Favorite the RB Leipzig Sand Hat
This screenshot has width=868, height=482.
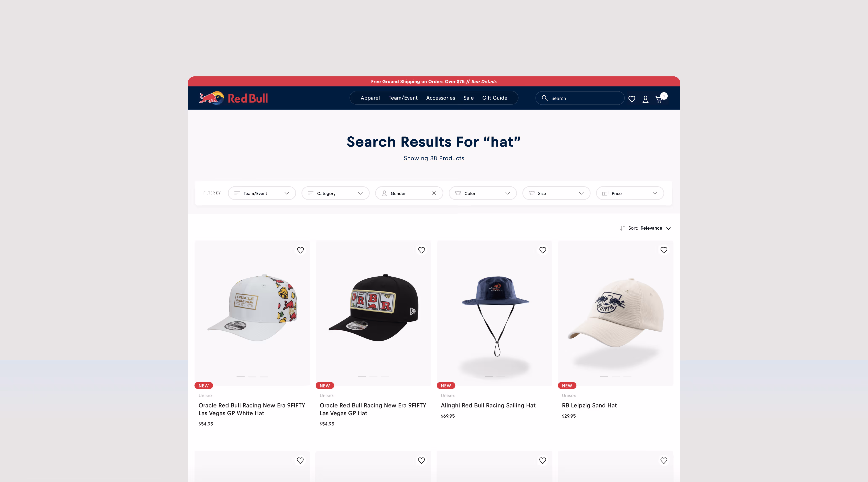click(x=663, y=250)
